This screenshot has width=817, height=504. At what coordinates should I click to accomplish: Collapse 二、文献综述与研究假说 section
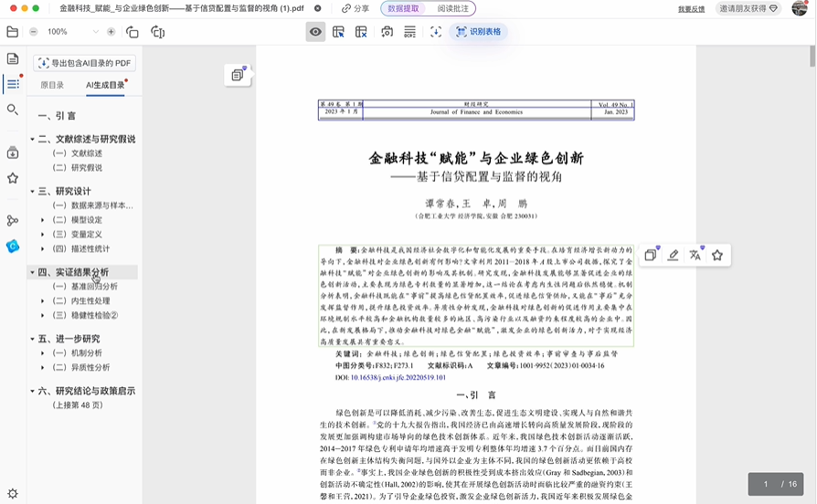(32, 139)
